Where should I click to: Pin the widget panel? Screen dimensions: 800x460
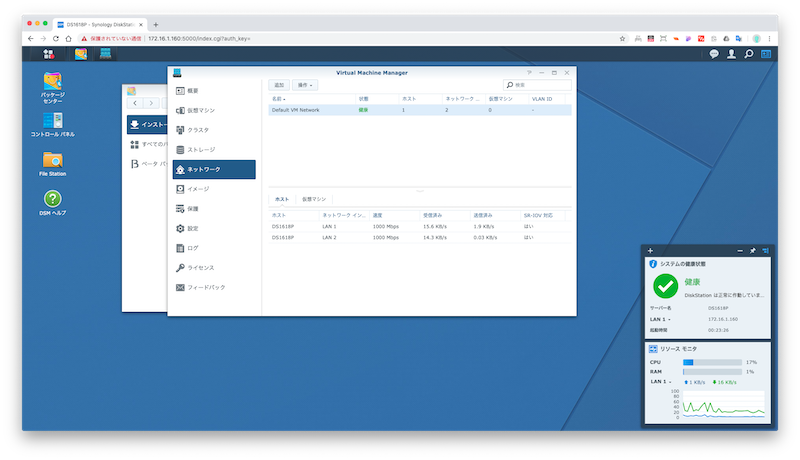(x=753, y=250)
